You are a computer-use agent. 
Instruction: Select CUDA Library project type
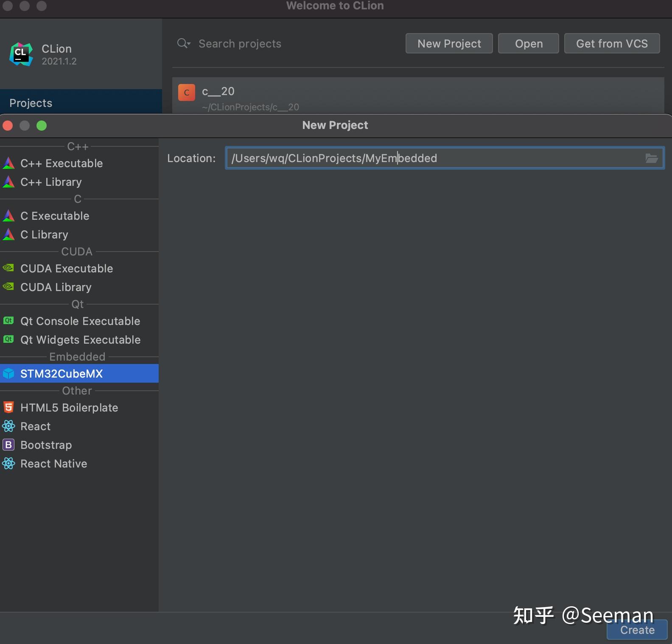click(x=79, y=287)
